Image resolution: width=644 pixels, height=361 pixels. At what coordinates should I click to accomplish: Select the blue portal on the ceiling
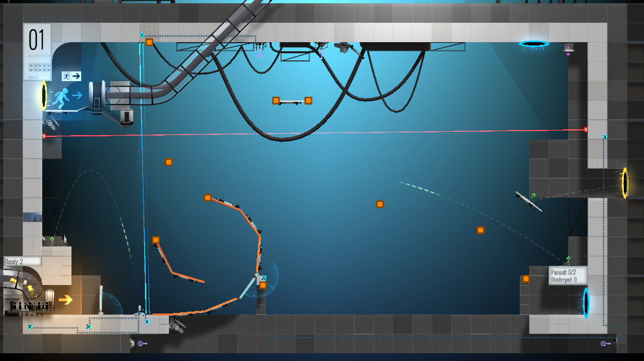[x=534, y=44]
